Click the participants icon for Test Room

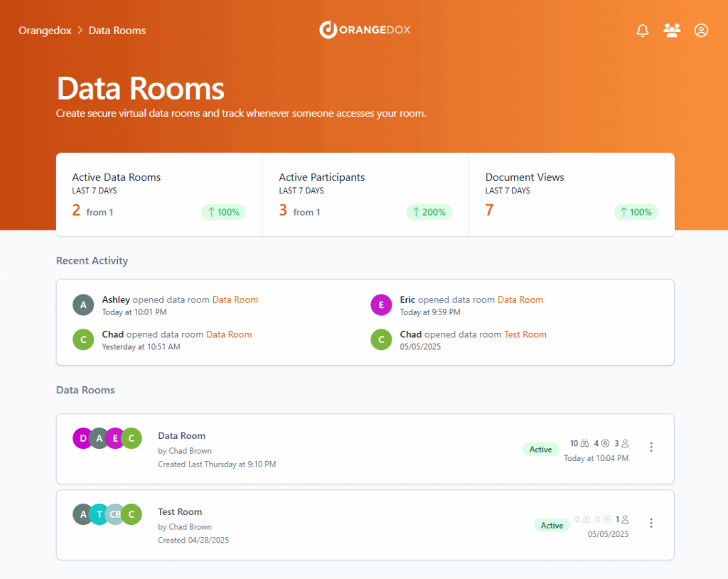point(625,520)
